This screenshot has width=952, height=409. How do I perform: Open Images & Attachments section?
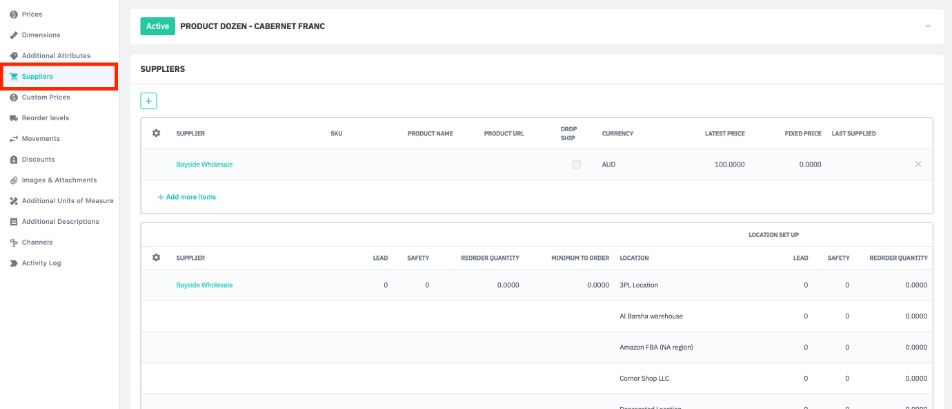(x=59, y=180)
